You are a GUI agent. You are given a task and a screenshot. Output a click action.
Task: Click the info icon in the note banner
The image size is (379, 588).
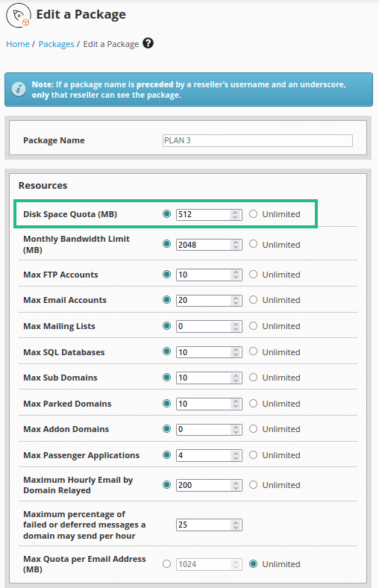point(19,90)
